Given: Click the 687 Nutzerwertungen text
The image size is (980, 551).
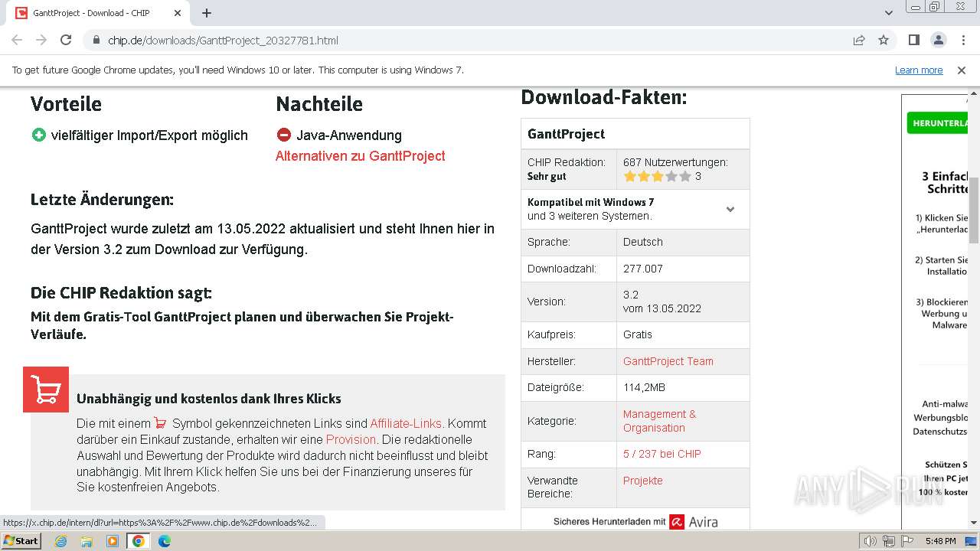Looking at the screenshot, I should pyautogui.click(x=675, y=162).
